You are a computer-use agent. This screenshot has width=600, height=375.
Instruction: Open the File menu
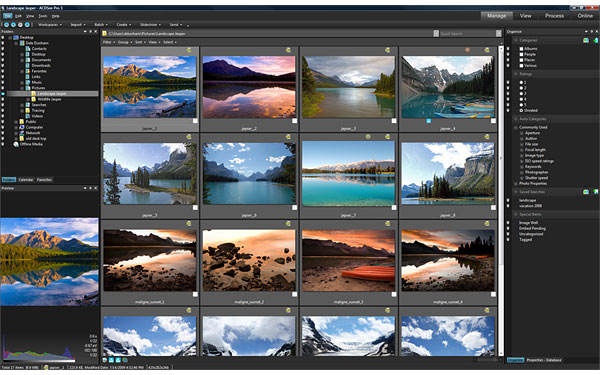coord(7,16)
